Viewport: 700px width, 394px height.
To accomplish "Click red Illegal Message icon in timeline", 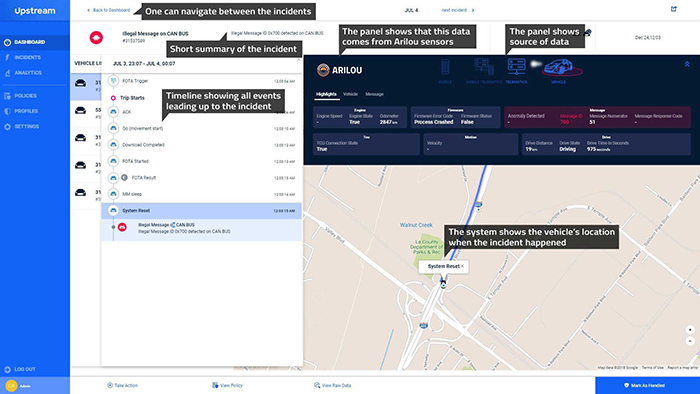I will [122, 228].
